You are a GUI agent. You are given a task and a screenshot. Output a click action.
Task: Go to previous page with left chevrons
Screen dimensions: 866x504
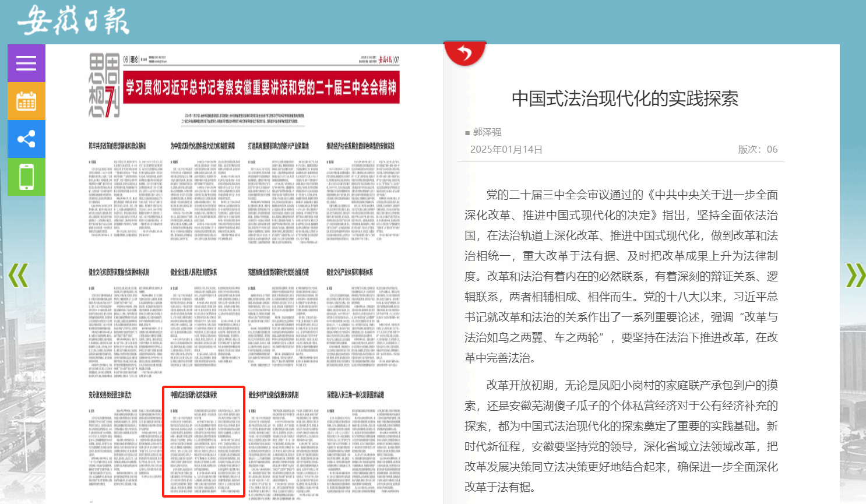18,276
